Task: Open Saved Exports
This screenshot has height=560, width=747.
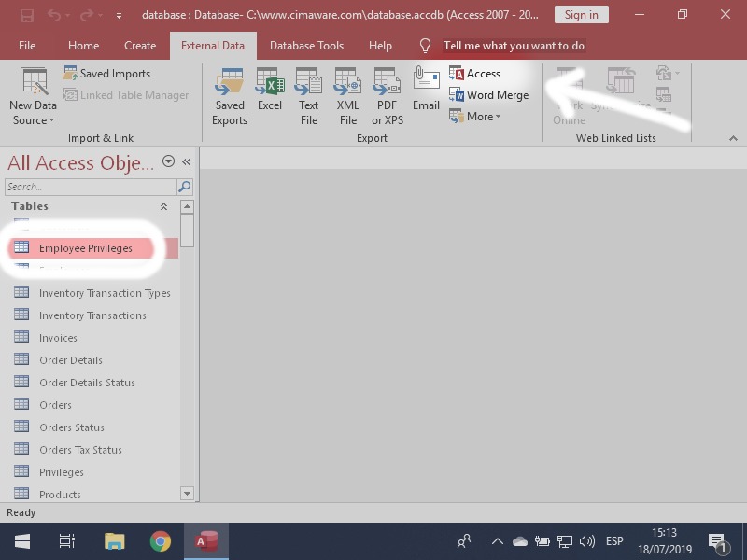Action: [230, 94]
